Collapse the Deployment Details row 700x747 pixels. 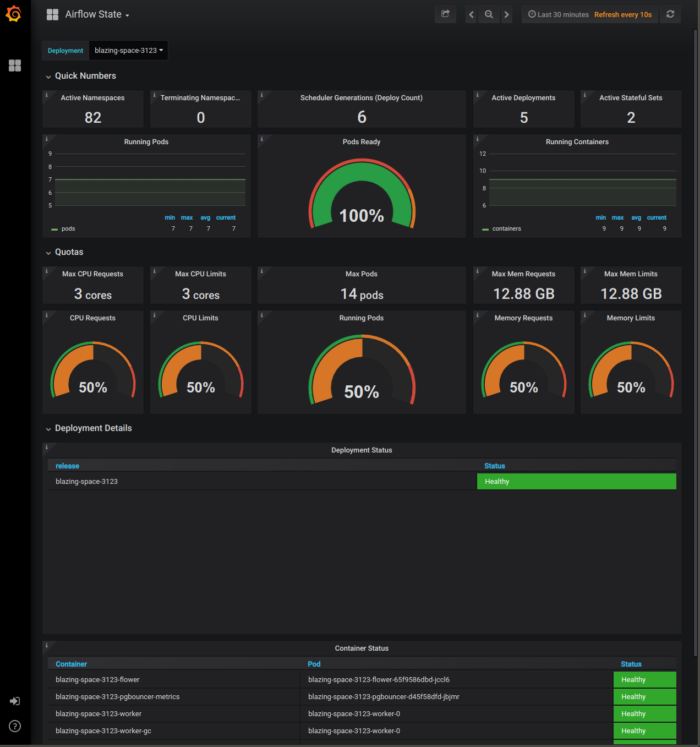[93, 428]
